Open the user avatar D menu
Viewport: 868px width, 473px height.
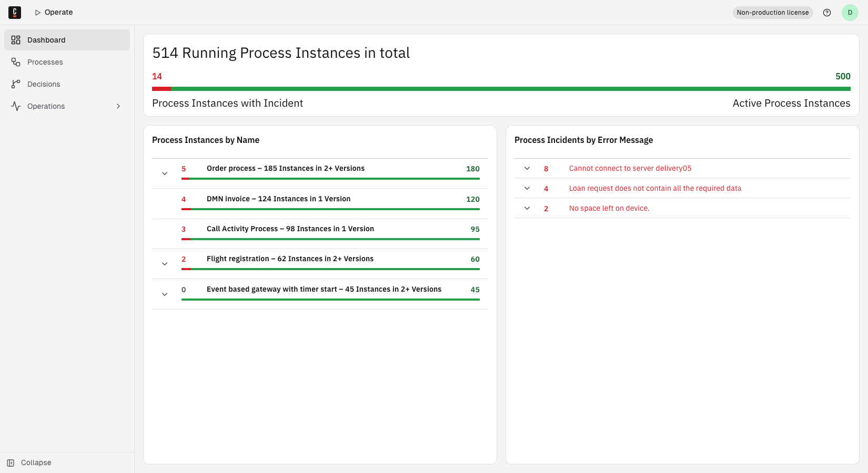tap(850, 13)
